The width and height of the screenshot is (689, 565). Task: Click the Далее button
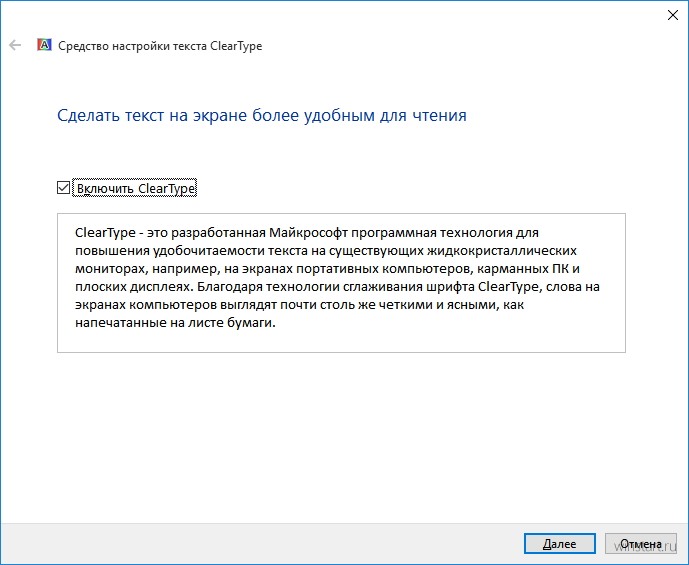[559, 543]
